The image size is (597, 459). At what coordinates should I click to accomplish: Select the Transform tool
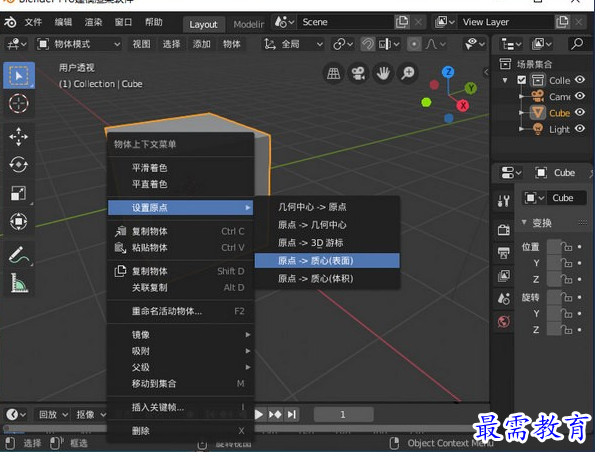pyautogui.click(x=19, y=222)
